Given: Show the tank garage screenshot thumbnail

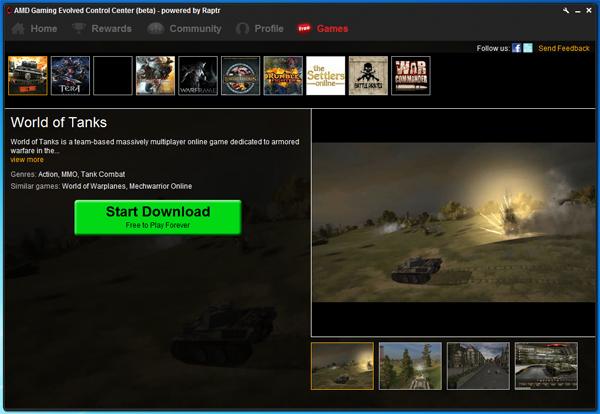Looking at the screenshot, I should [546, 365].
